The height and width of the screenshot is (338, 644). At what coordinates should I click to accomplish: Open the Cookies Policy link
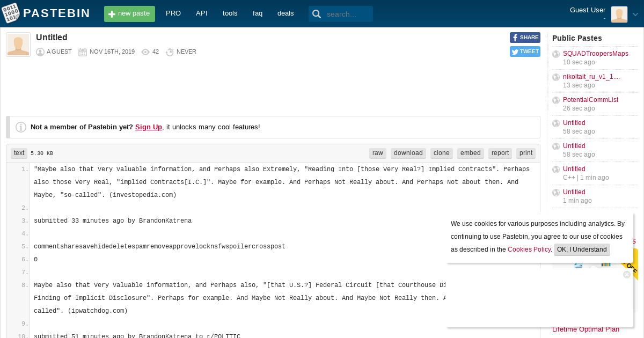tap(529, 249)
